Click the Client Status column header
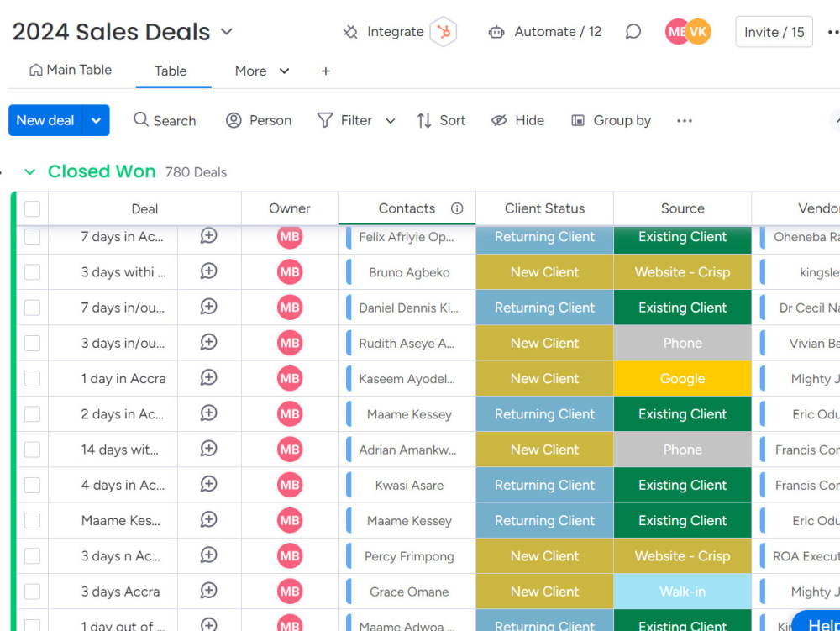This screenshot has width=840, height=631. (x=545, y=208)
